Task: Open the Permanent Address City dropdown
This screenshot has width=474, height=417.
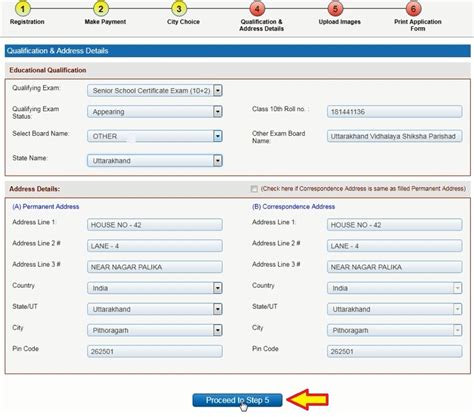Action: point(155,330)
